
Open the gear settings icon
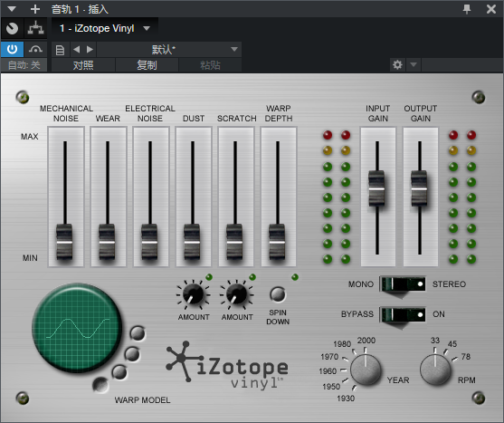tap(397, 65)
